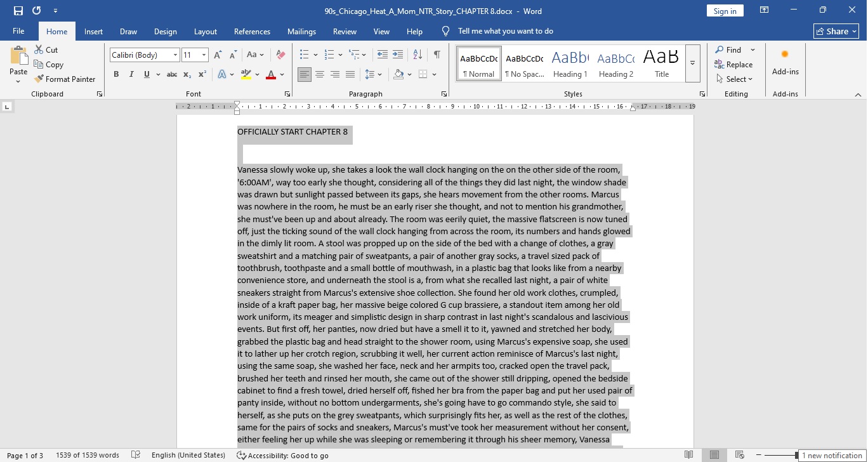Apply the Heading 1 style

click(x=570, y=63)
